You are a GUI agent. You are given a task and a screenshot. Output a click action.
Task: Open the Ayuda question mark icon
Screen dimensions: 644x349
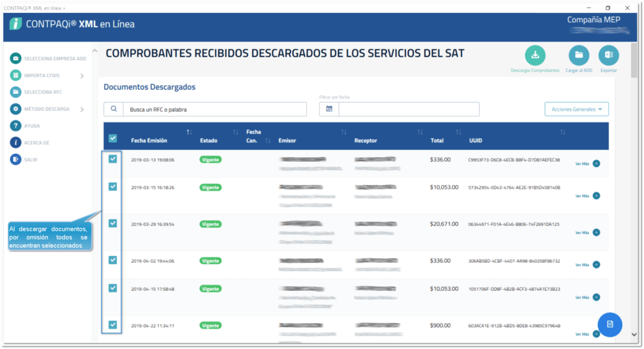16,125
